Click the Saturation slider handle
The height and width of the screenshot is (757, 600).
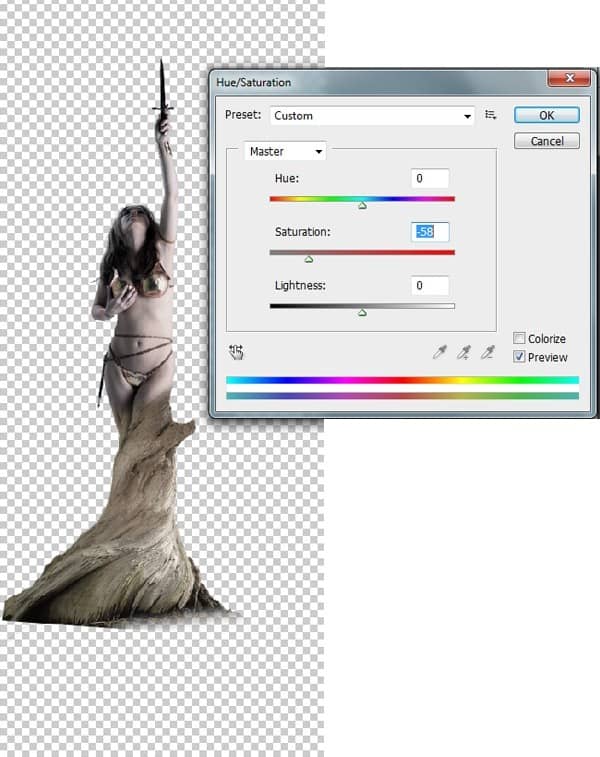309,260
